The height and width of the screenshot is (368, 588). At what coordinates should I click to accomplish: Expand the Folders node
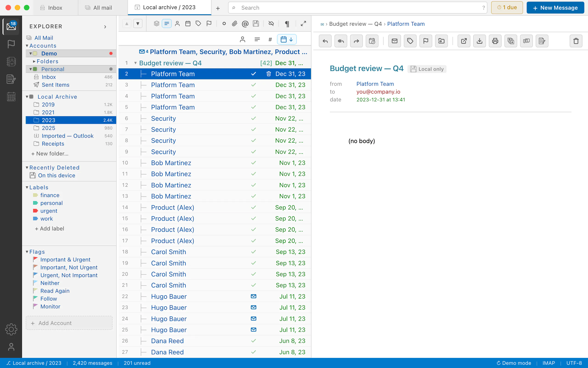(x=34, y=61)
